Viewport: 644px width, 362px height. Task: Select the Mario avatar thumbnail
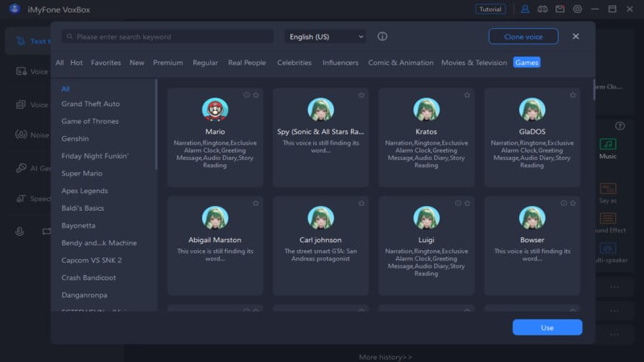pos(215,109)
